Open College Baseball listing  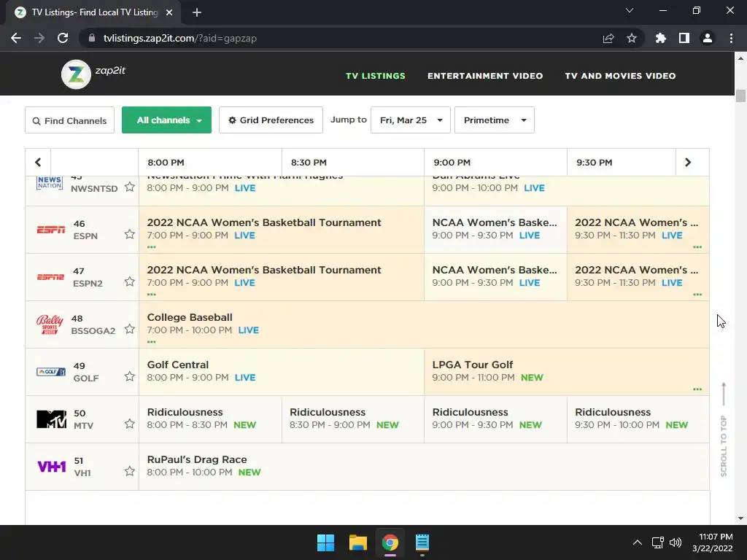pyautogui.click(x=424, y=324)
